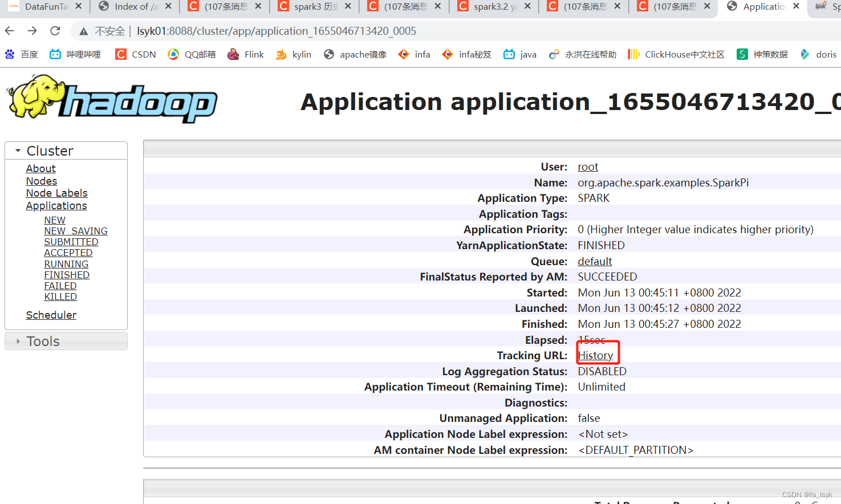Image resolution: width=841 pixels, height=504 pixels.
Task: Open the Node Labels link
Action: 56,193
